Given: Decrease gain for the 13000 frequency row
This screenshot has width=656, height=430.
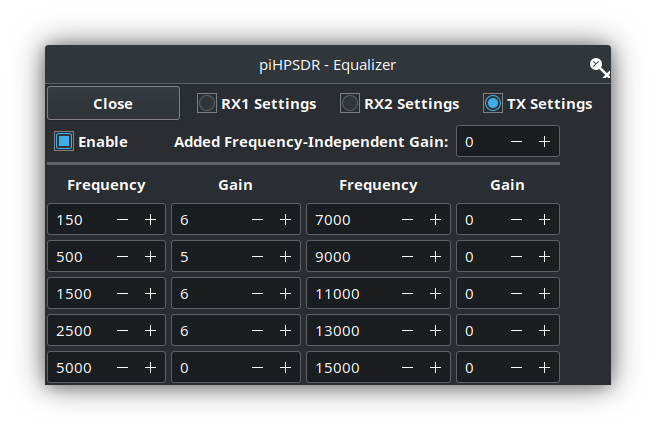Looking at the screenshot, I should [516, 330].
